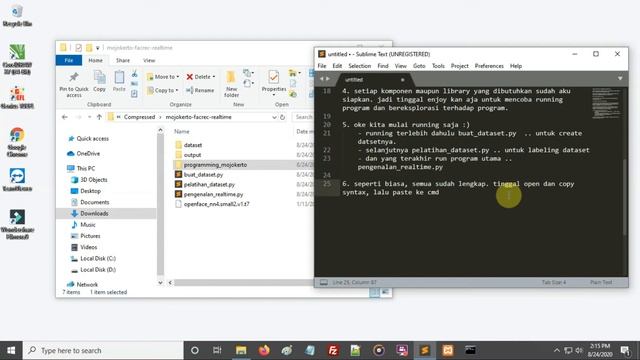
Task: Go up one folder level arrow
Action: pyautogui.click(x=99, y=117)
